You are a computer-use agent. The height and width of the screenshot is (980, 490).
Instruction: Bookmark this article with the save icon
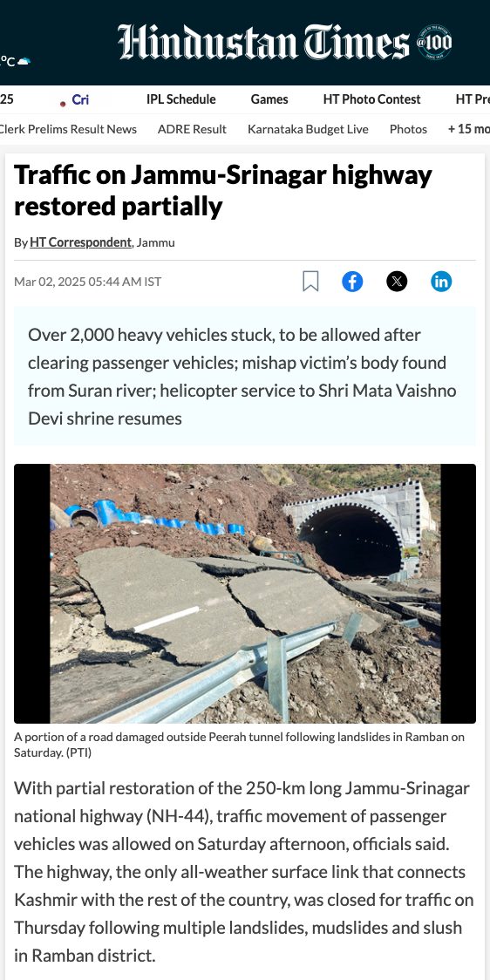click(x=310, y=282)
